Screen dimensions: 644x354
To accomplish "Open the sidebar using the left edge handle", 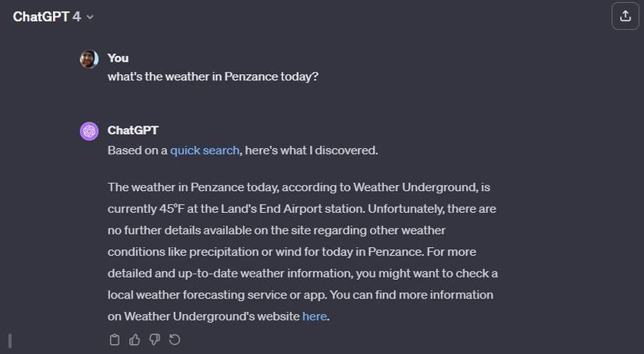I will 9,340.
